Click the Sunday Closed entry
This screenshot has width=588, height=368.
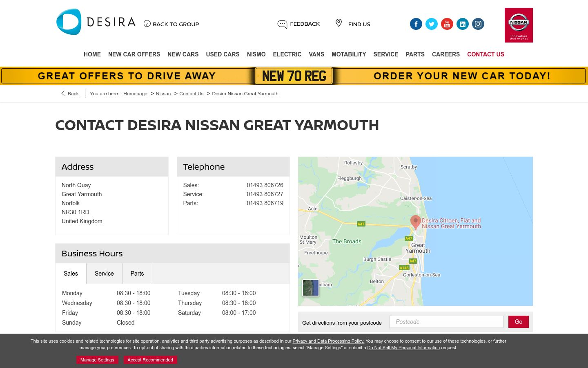(x=126, y=323)
